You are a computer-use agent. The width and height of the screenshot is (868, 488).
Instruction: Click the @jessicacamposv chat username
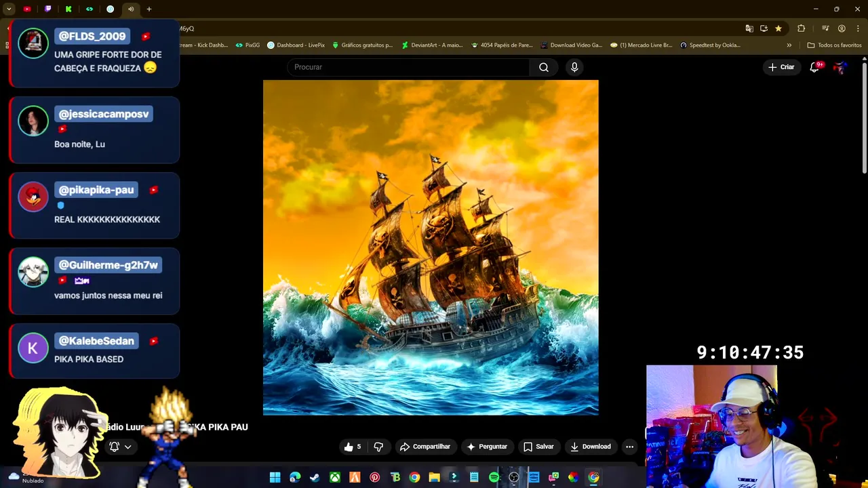click(x=104, y=114)
